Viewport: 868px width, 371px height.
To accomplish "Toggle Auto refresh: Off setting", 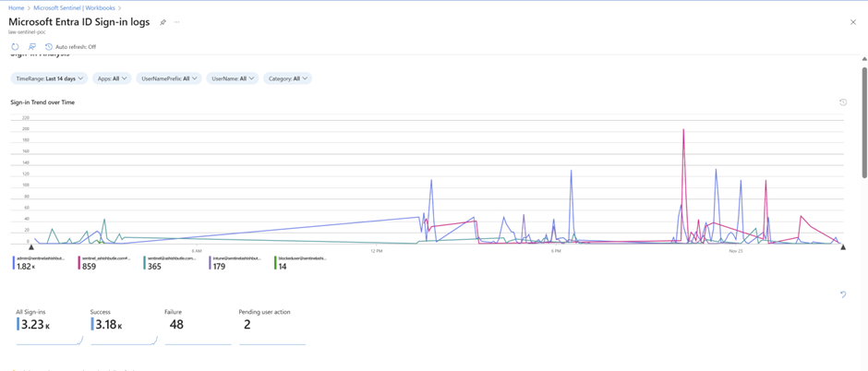I will point(71,47).
